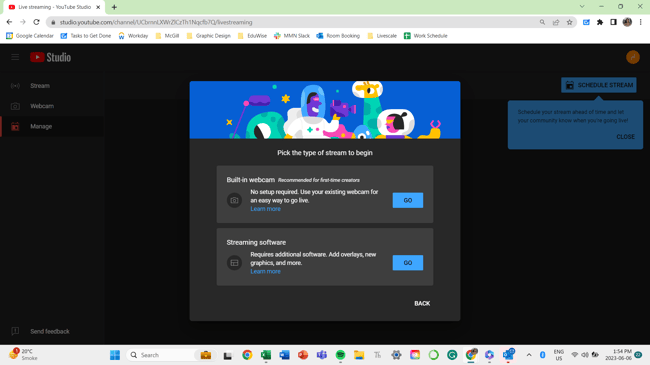Reload the page with refresh icon

tap(36, 22)
